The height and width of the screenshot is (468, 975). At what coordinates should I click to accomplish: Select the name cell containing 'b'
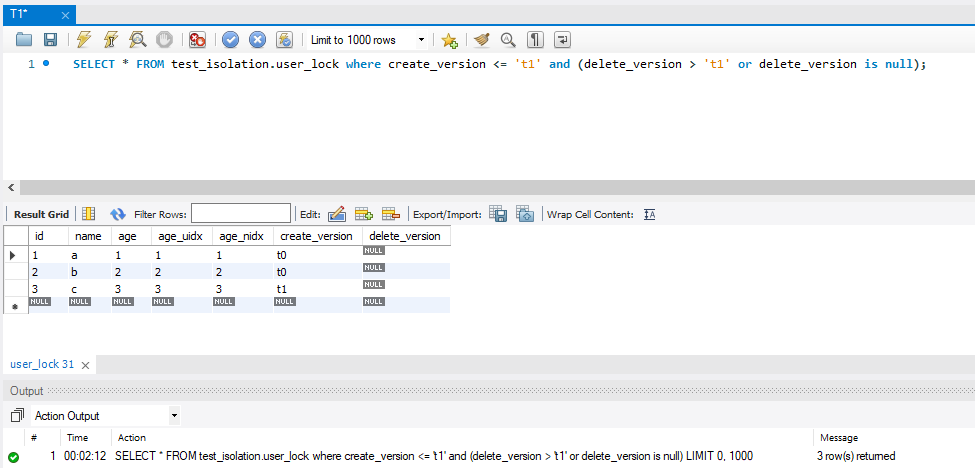coord(90,272)
